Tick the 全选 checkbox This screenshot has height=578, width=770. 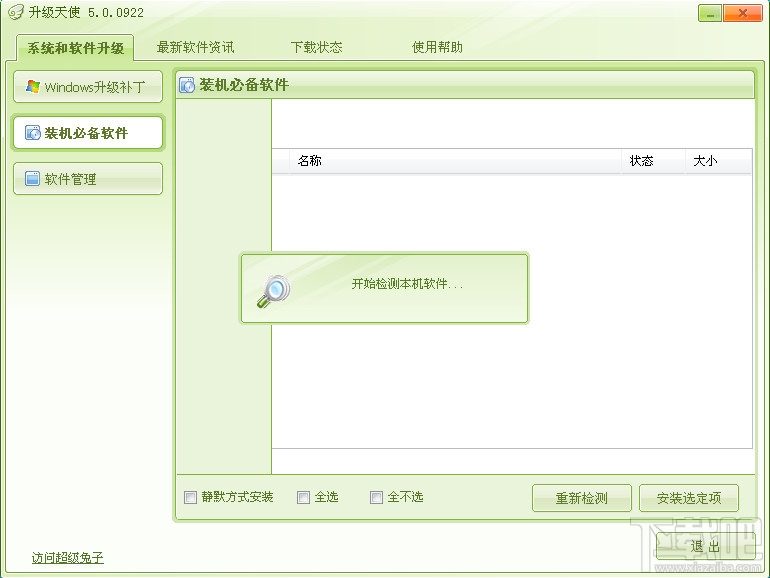pos(303,497)
